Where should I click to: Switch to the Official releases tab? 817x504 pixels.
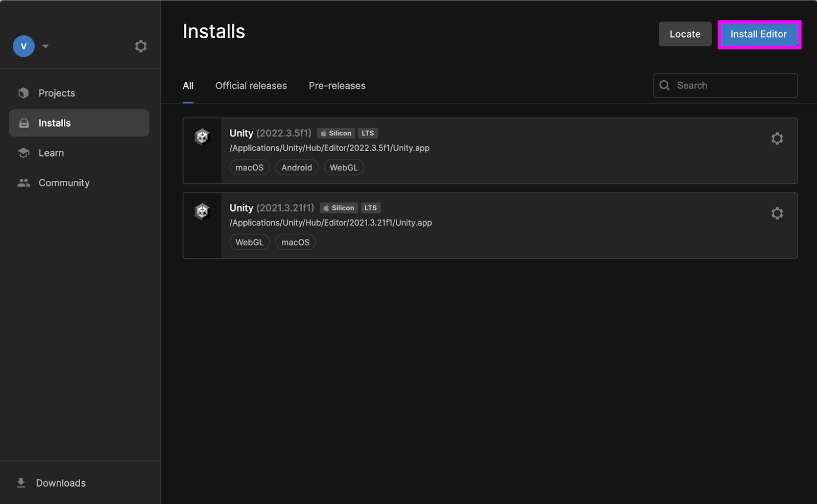(251, 86)
